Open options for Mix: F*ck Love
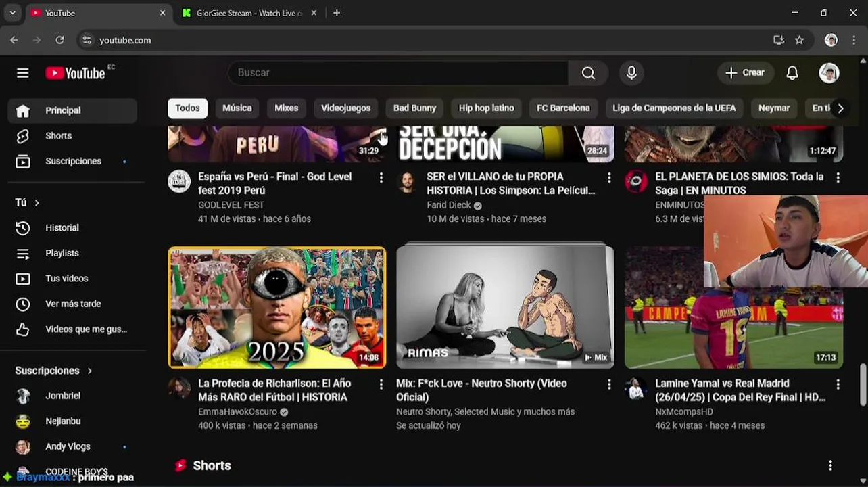Viewport: 868px width, 487px height. point(609,384)
